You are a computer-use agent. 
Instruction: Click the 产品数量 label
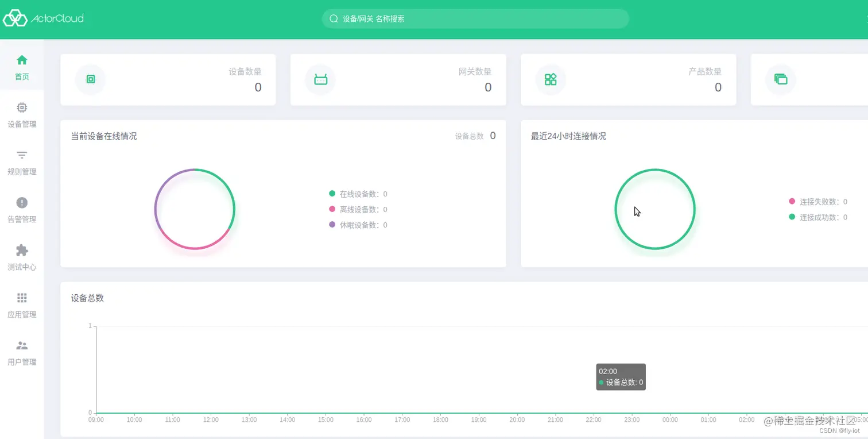point(705,72)
